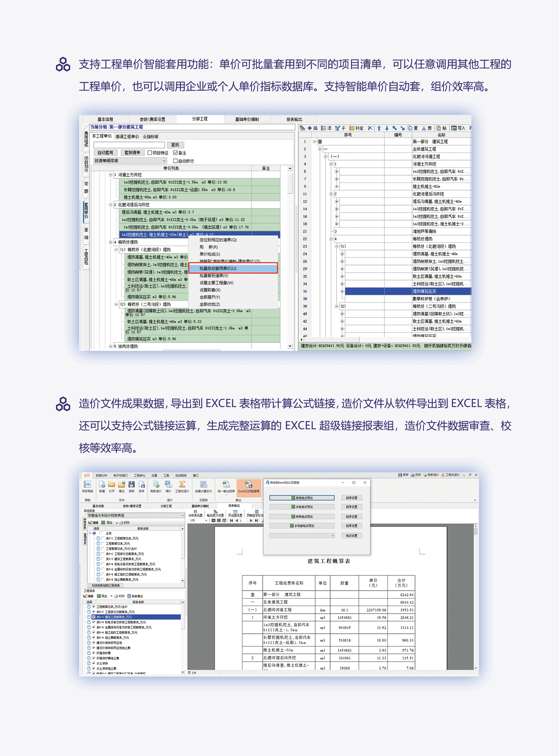The height and width of the screenshot is (756, 559).
Task: Expand the 5 徐岗圩堤防 node
Action: [111, 346]
